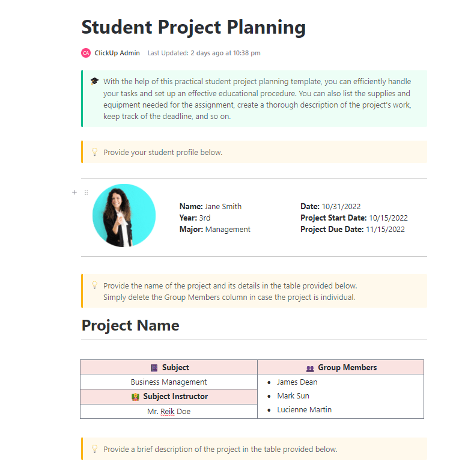Click the Lucienne Martin list item
The height and width of the screenshot is (476, 474).
point(304,410)
